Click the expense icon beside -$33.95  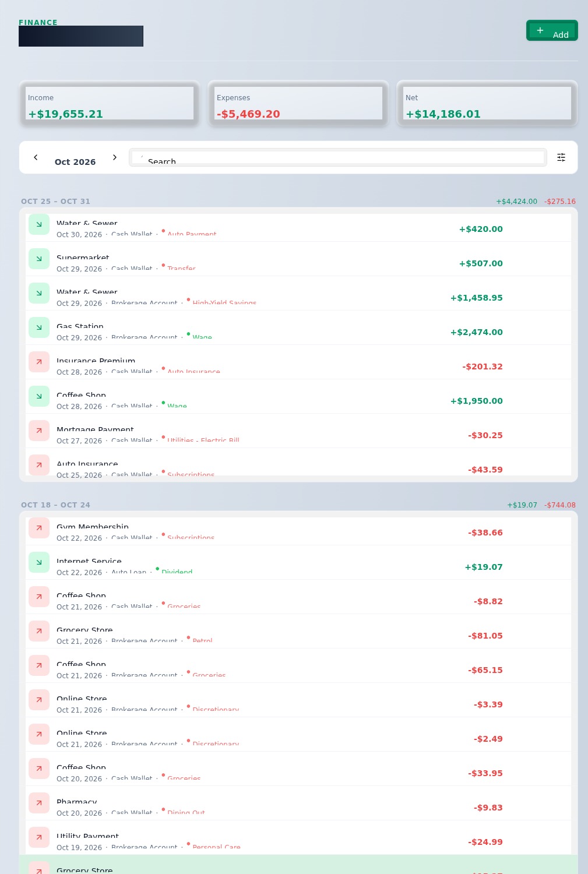[x=39, y=769]
